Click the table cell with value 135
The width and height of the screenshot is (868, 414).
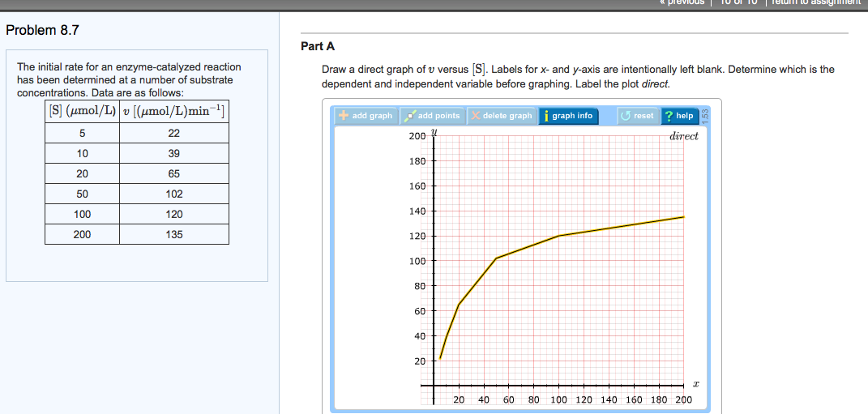pyautogui.click(x=174, y=234)
